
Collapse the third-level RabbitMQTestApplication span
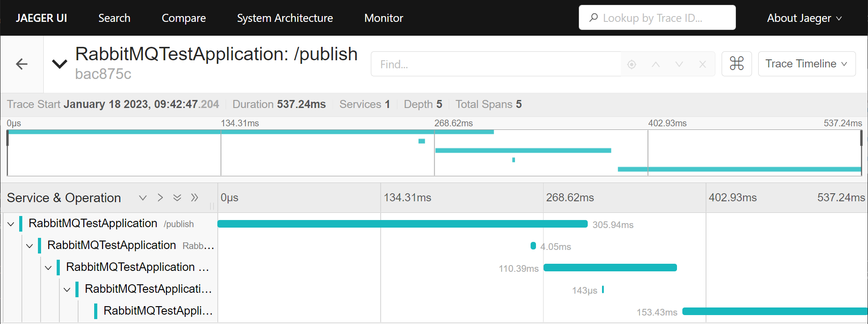[48, 267]
